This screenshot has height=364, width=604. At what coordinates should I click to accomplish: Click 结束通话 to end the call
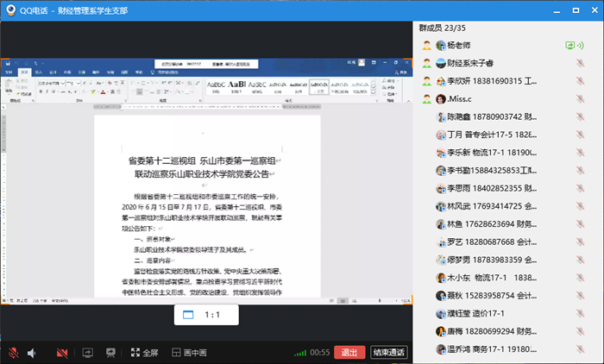pos(388,353)
